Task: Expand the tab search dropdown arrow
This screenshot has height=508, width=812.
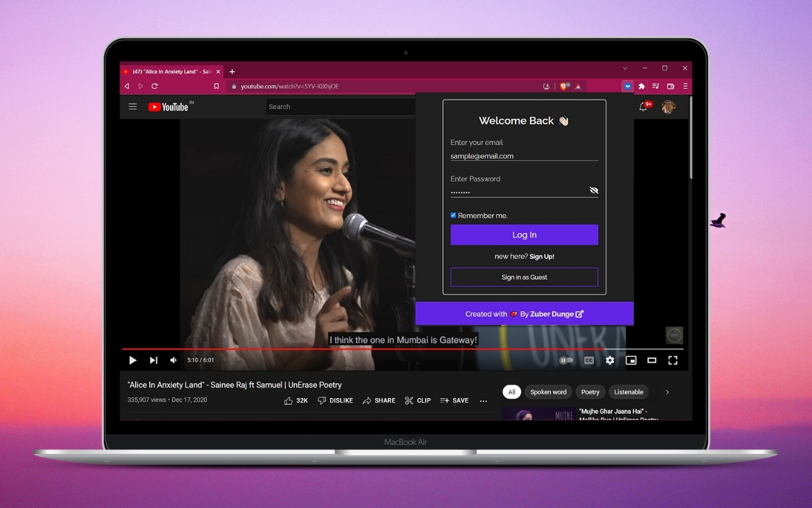Action: [625, 68]
